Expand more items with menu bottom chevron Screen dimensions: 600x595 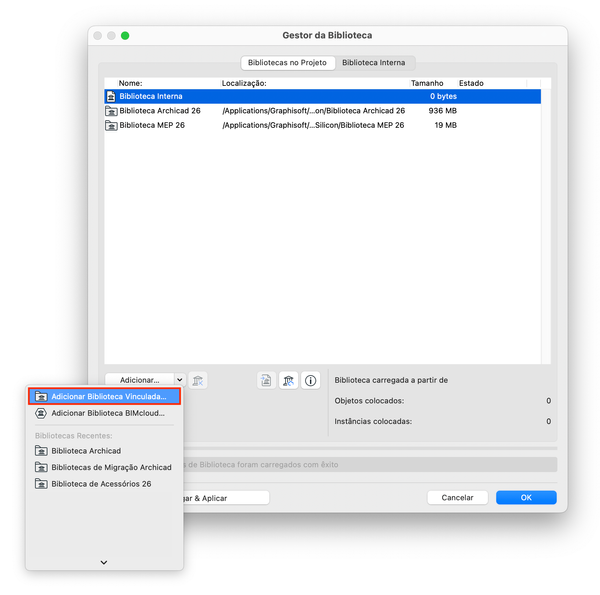point(104,562)
